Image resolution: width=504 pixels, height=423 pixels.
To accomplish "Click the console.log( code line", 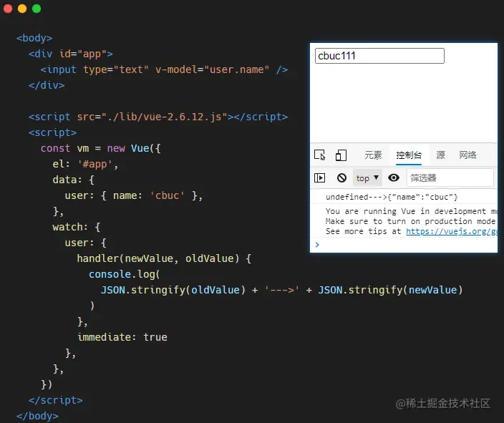I will click(x=124, y=274).
